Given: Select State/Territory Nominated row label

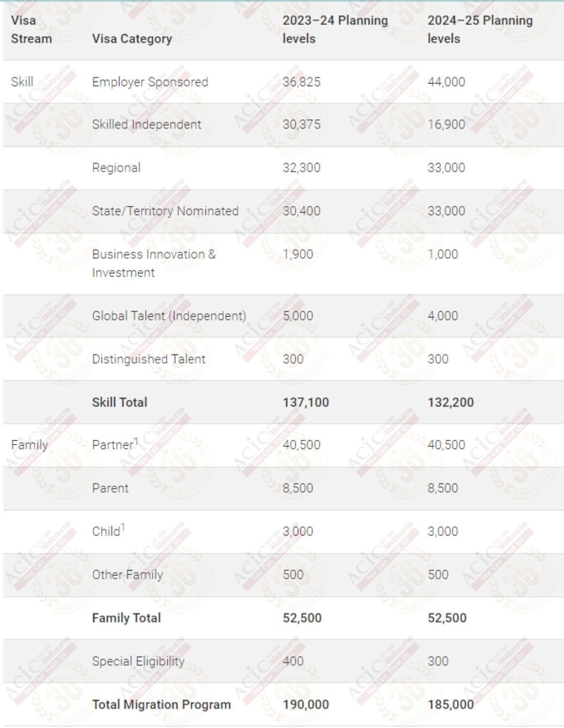Looking at the screenshot, I should click(x=165, y=211).
